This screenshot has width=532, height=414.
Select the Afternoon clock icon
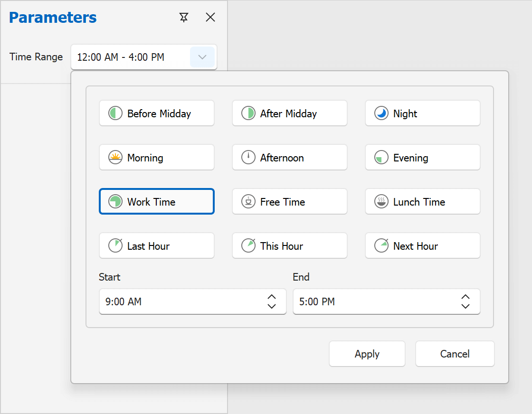pyautogui.click(x=248, y=157)
